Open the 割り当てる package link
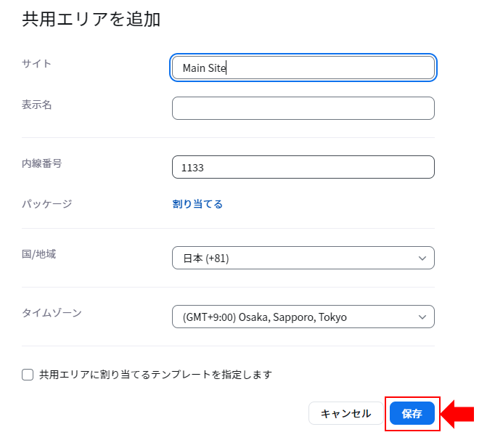 [197, 204]
